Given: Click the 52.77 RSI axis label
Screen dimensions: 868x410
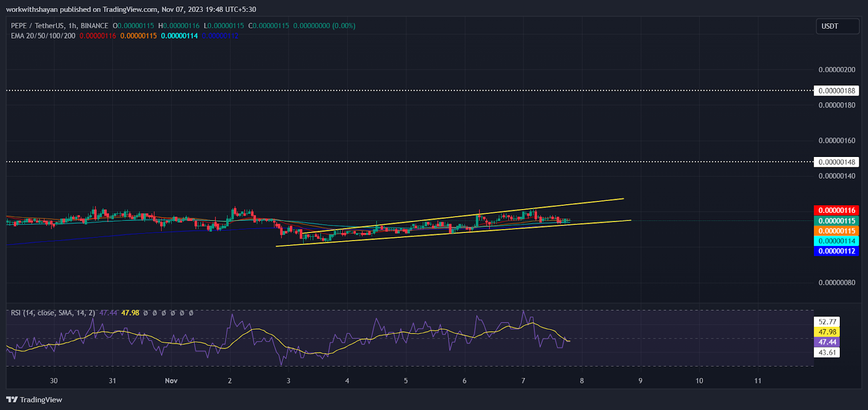Looking at the screenshot, I should tap(827, 321).
